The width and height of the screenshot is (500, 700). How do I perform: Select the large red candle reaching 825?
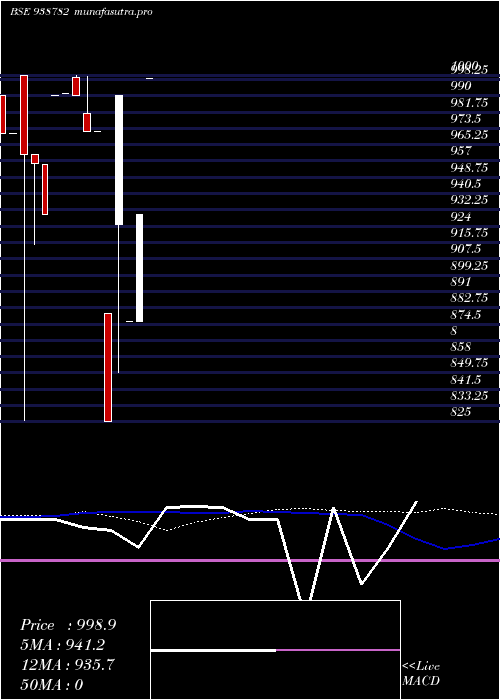tap(108, 367)
